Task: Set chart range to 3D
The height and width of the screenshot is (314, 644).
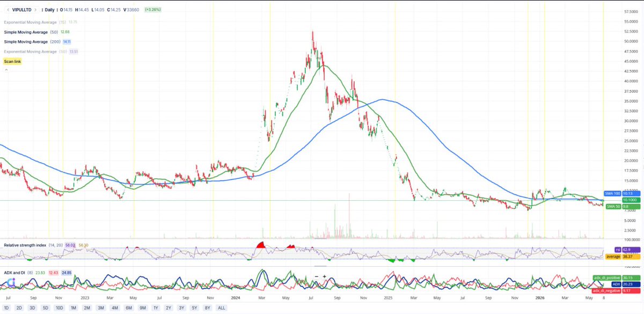Action: pyautogui.click(x=32, y=308)
